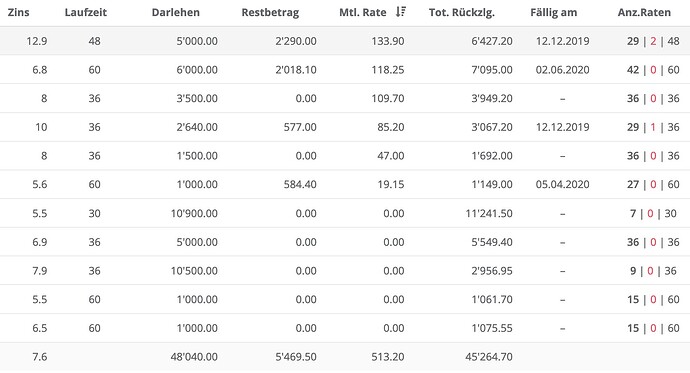Click the total Darlehen 48'040.00 in summary row
This screenshot has height=373, width=690.
tap(194, 357)
